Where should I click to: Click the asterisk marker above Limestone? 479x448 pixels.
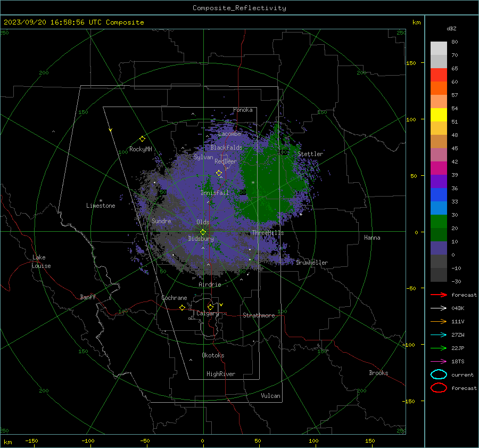[x=101, y=201]
